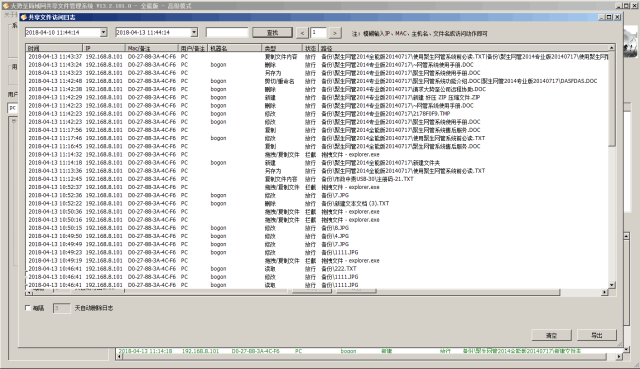Click the search keyword input field
Image resolution: width=640 pixels, height=369 pixels.
[227, 32]
